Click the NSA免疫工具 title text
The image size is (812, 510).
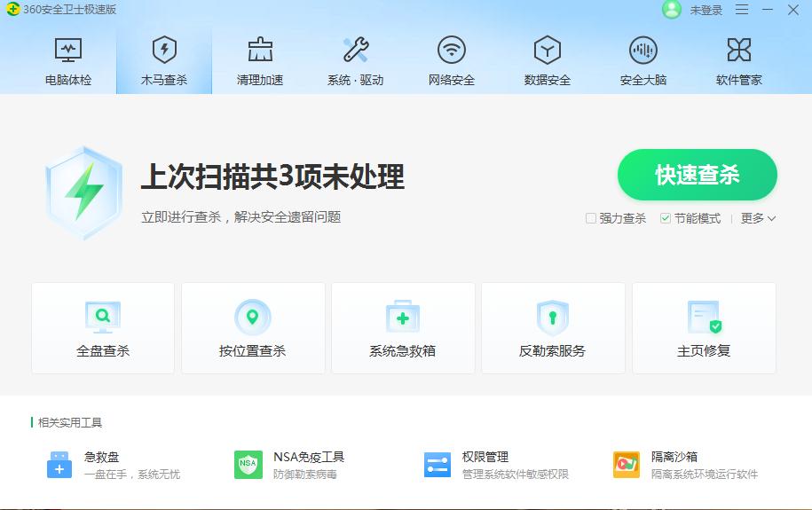pyautogui.click(x=309, y=457)
